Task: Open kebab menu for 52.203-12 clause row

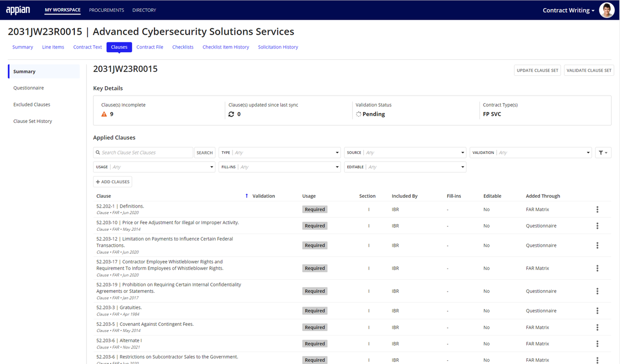Action: [x=597, y=245]
